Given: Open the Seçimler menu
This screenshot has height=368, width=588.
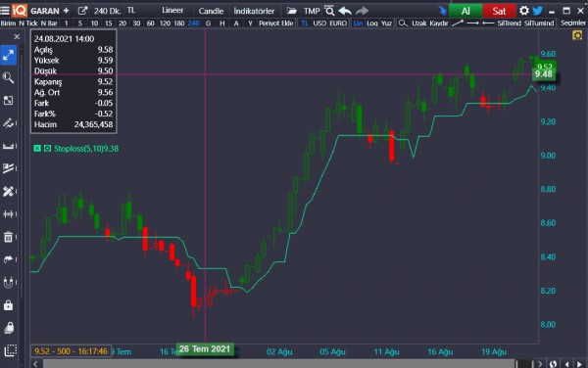Looking at the screenshot, I should (572, 23).
